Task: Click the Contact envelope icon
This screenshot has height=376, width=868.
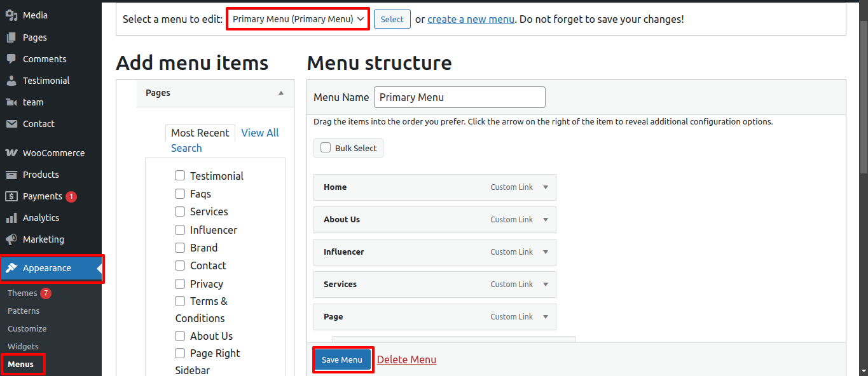Action: click(11, 124)
